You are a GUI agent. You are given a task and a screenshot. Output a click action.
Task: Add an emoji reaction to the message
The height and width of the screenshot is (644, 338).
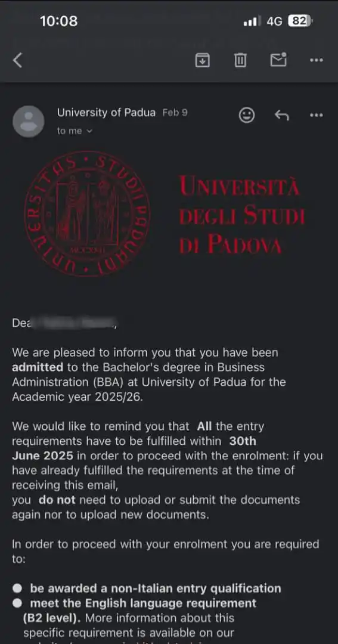247,116
